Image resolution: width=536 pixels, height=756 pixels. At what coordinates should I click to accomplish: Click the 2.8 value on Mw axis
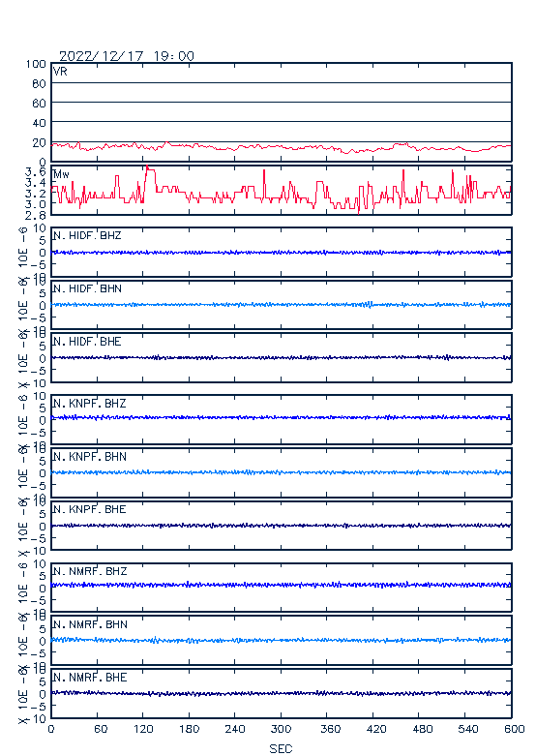click(36, 215)
